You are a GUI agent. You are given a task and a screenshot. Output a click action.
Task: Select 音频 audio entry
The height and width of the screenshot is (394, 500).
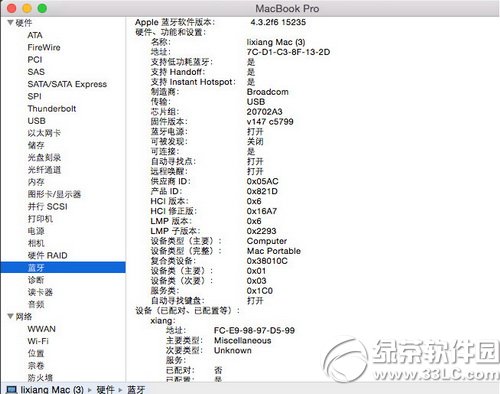click(x=36, y=304)
